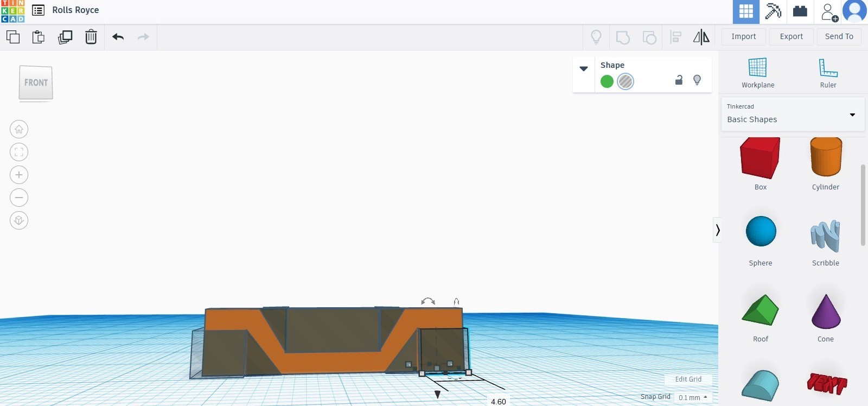Pick the blue Sphere shape
Image resolution: width=868 pixels, height=406 pixels.
761,231
